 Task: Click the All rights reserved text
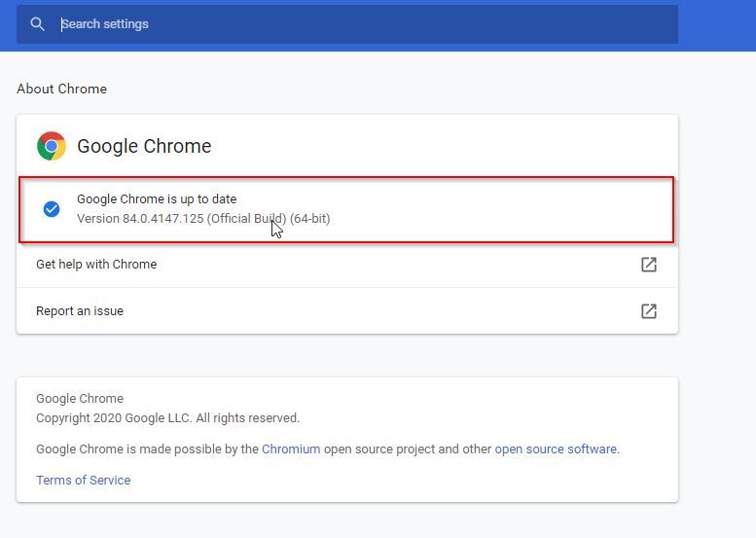[x=248, y=418]
